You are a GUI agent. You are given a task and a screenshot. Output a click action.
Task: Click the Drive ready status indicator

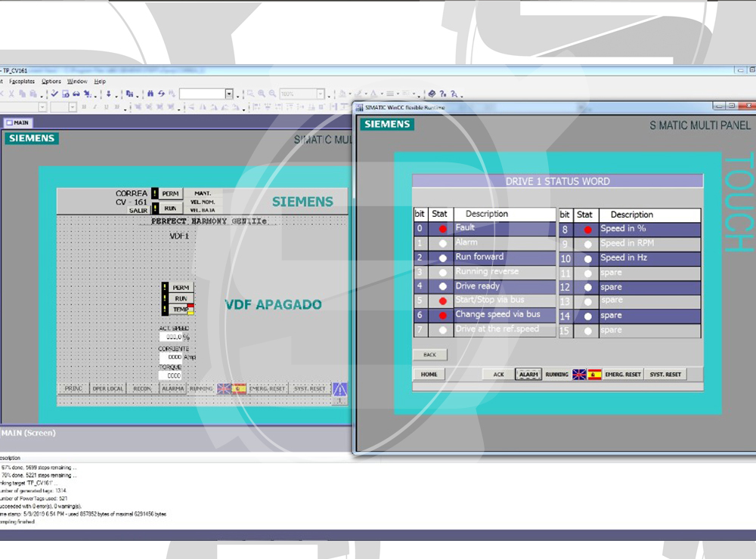443,287
